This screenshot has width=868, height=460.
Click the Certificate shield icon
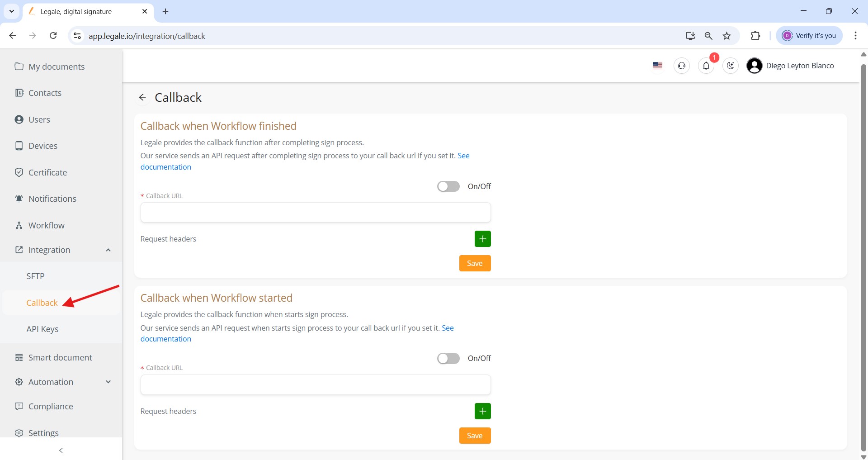(x=19, y=172)
